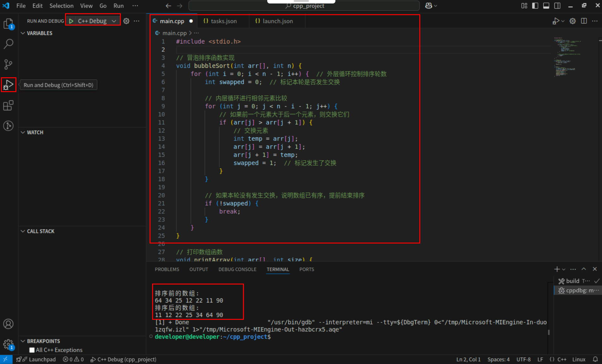Toggle primary side bar visibility
Image resolution: width=602 pixels, height=364 pixels.
(x=535, y=6)
